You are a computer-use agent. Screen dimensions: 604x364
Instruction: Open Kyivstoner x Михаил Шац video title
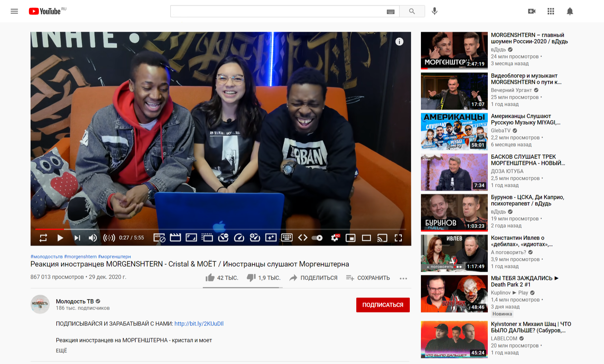coord(531,327)
